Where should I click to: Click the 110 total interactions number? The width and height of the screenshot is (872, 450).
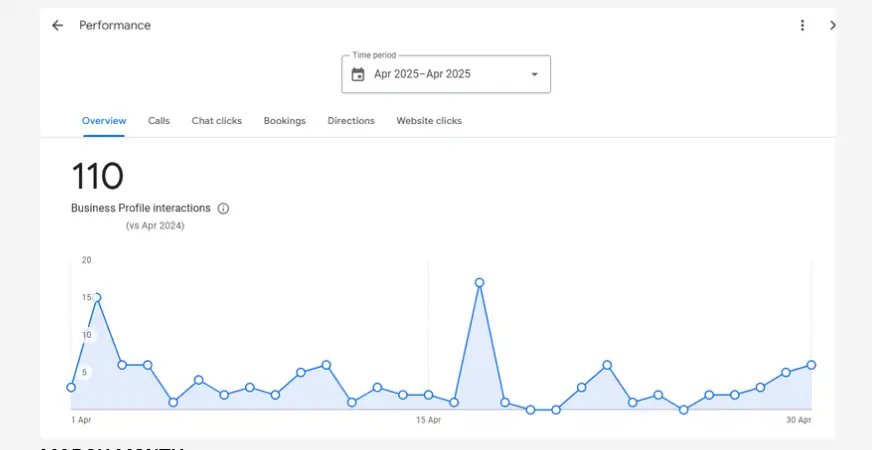97,177
